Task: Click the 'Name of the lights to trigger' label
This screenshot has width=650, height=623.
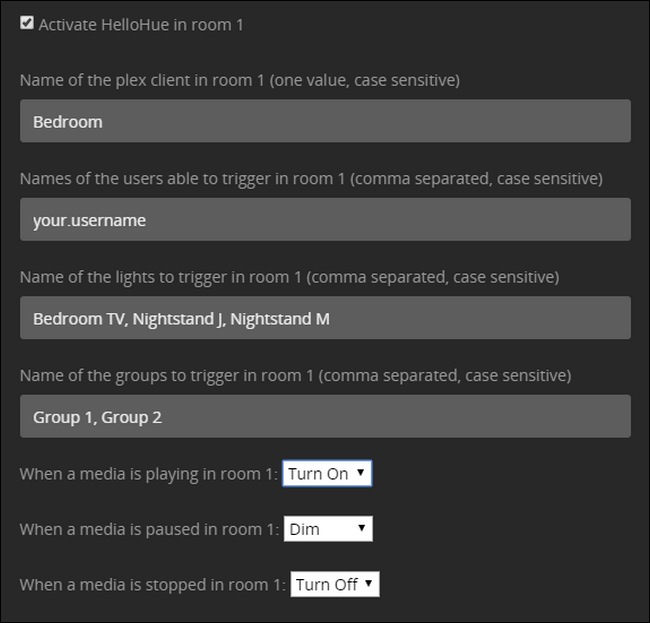Action: pos(289,276)
